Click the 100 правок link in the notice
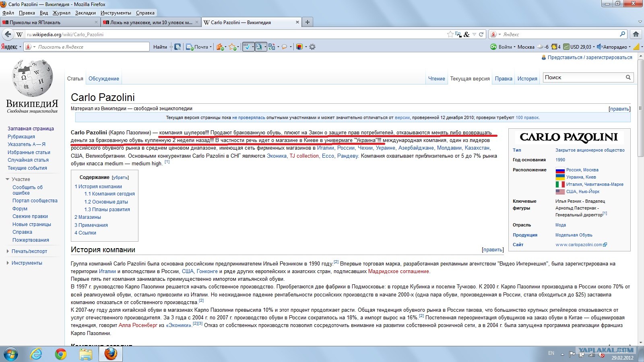 tap(527, 117)
